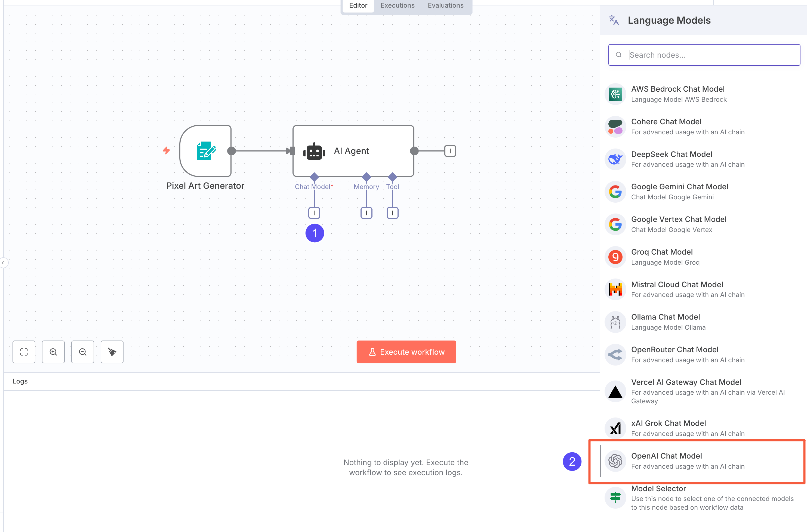Click the AI Agent robot icon
This screenshot has height=532, width=807.
(x=314, y=151)
